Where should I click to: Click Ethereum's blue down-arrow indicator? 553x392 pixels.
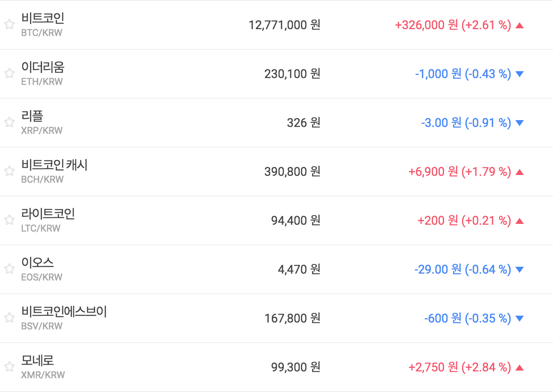(x=520, y=74)
